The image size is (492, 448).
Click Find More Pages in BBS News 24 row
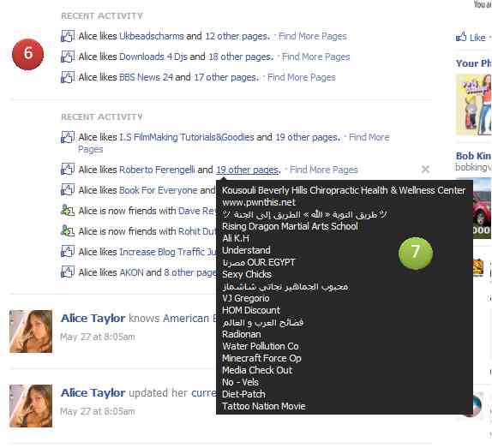click(302, 77)
